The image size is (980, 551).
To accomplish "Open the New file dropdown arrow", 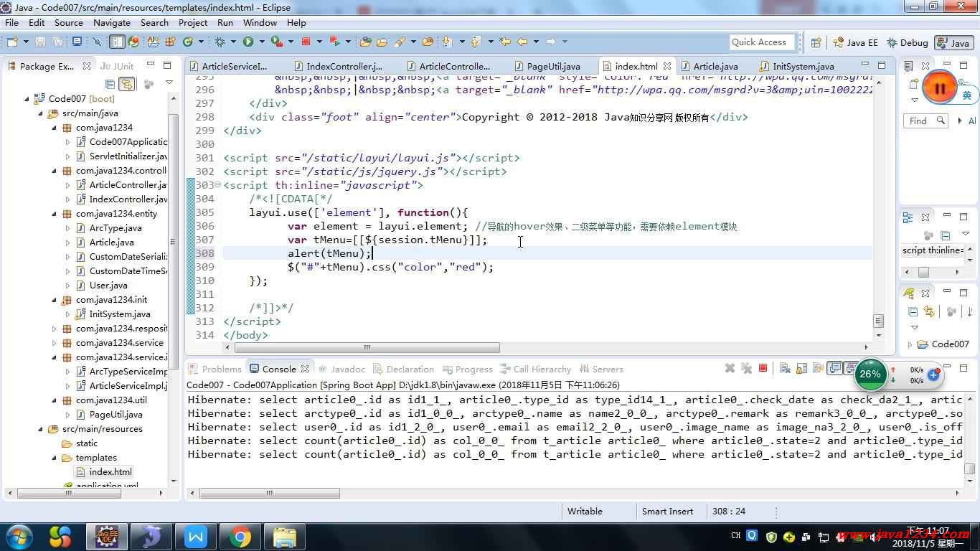I will pyautogui.click(x=26, y=42).
